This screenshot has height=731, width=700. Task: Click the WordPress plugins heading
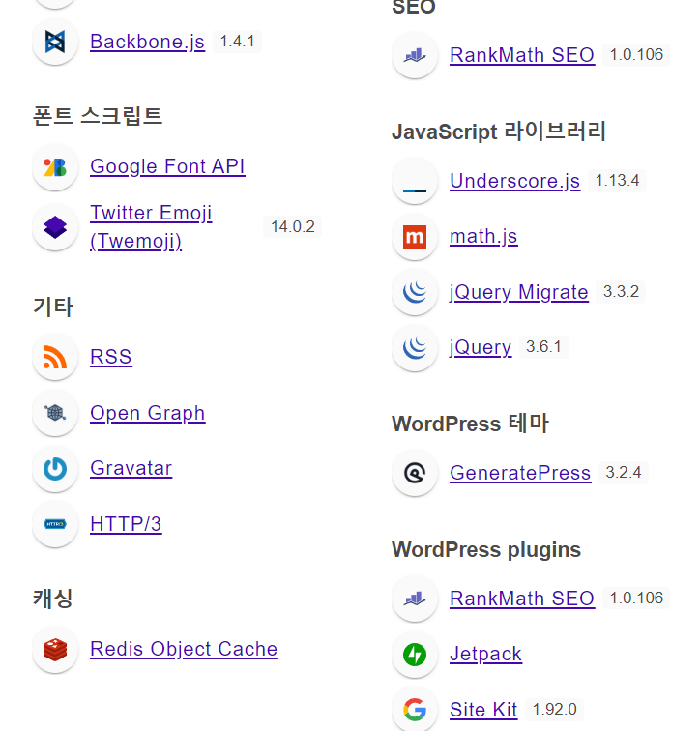(x=486, y=549)
